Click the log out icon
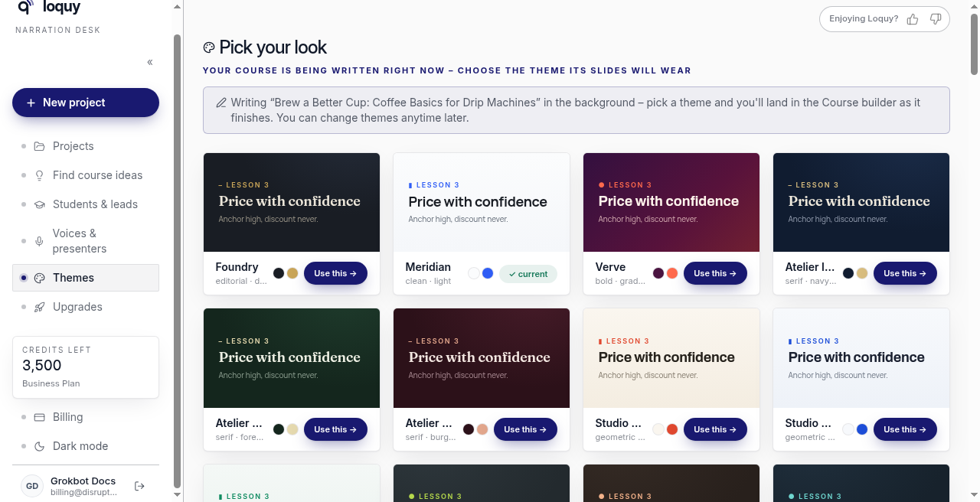 (139, 486)
